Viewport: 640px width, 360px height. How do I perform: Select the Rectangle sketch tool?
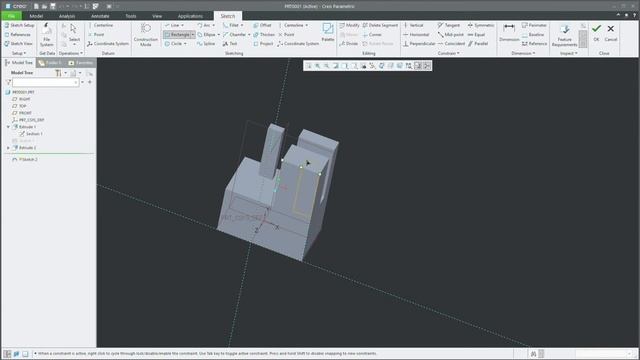coord(177,35)
